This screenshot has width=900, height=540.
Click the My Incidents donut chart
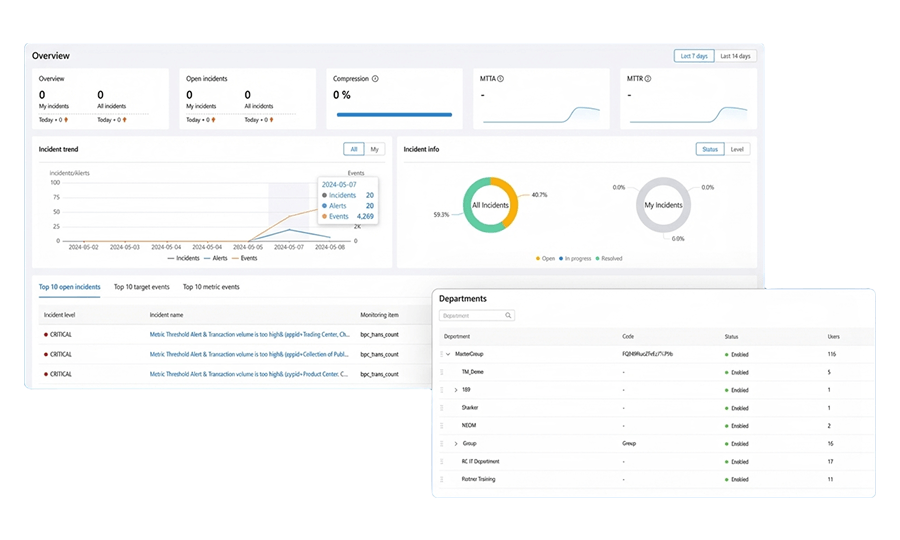[664, 205]
